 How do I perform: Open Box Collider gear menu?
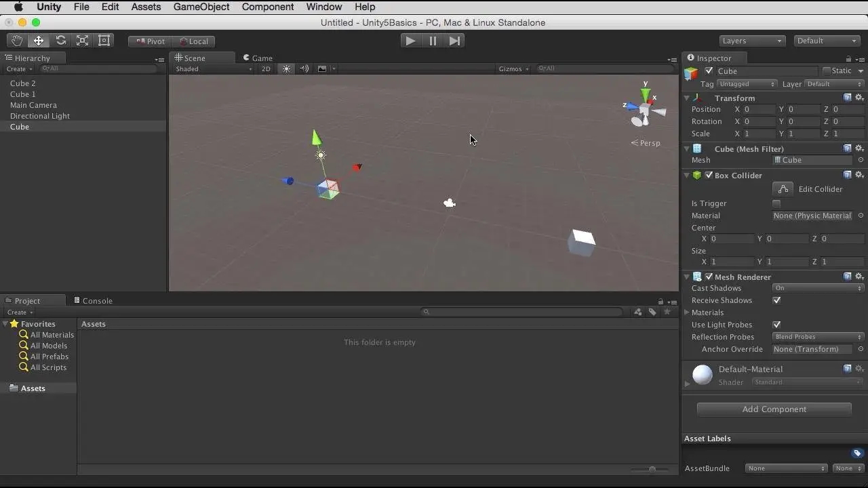pyautogui.click(x=859, y=175)
